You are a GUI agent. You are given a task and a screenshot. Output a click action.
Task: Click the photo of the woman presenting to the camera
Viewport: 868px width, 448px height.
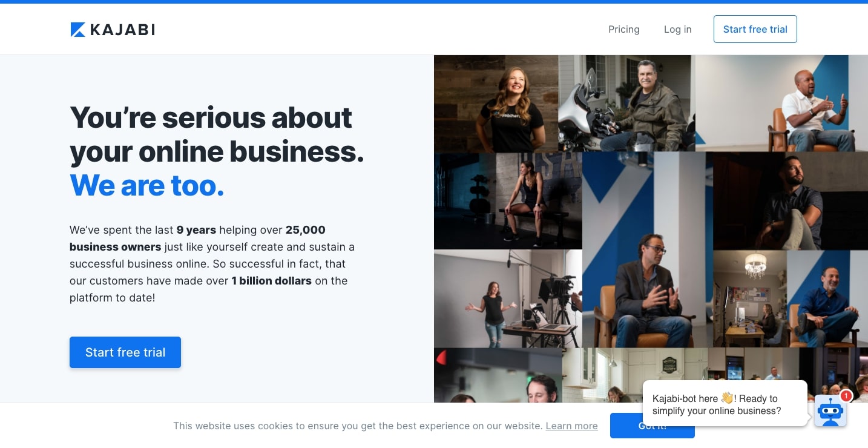508,298
